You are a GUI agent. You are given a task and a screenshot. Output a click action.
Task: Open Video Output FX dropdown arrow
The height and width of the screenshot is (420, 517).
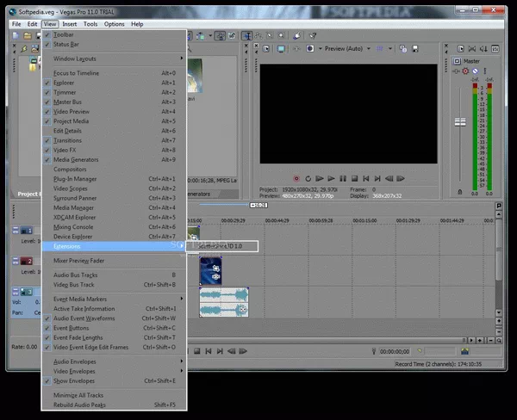click(321, 49)
